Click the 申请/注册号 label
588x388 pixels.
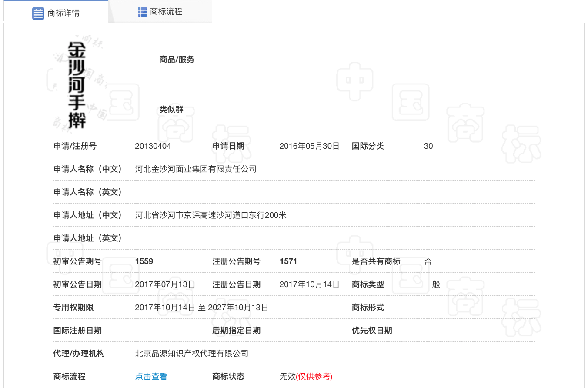pos(75,146)
